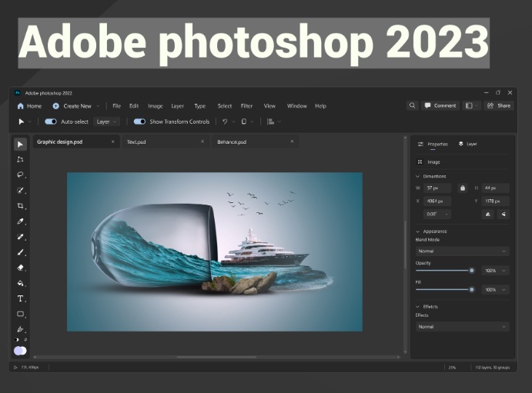Switch to the Layer panel tab
532x393 pixels.
[468, 144]
